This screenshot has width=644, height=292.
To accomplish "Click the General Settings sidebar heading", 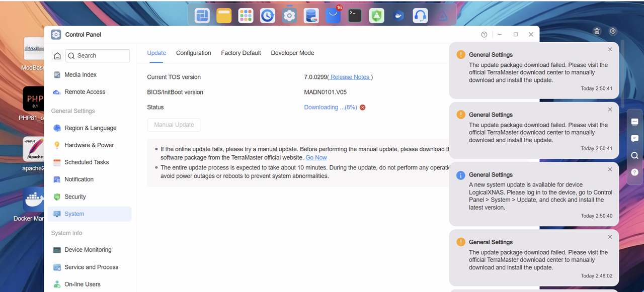I will pos(73,111).
